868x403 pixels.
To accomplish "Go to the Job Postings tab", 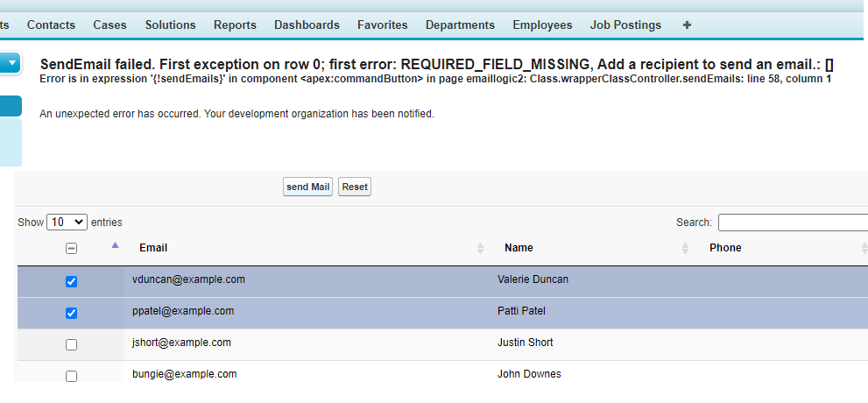I will (625, 25).
